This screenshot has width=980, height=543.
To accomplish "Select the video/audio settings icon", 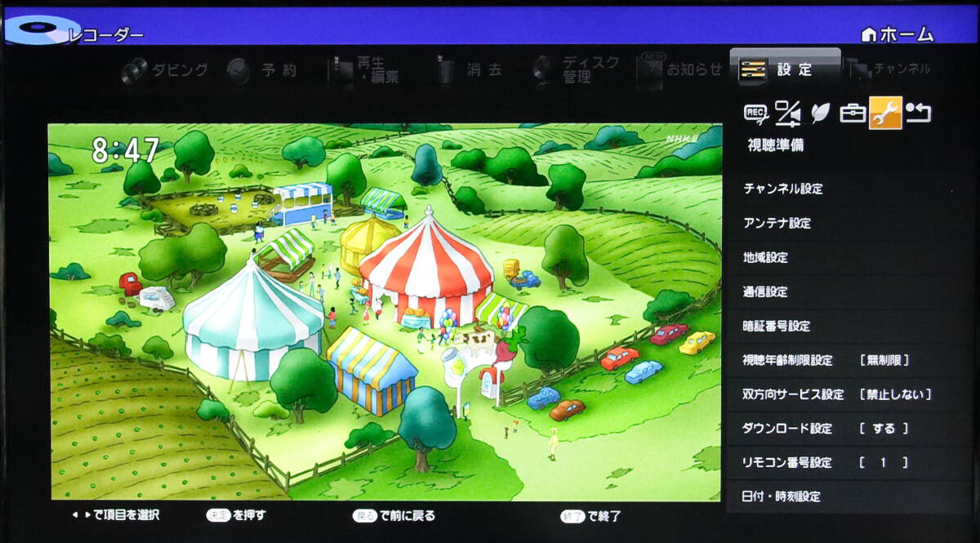I will 787,113.
